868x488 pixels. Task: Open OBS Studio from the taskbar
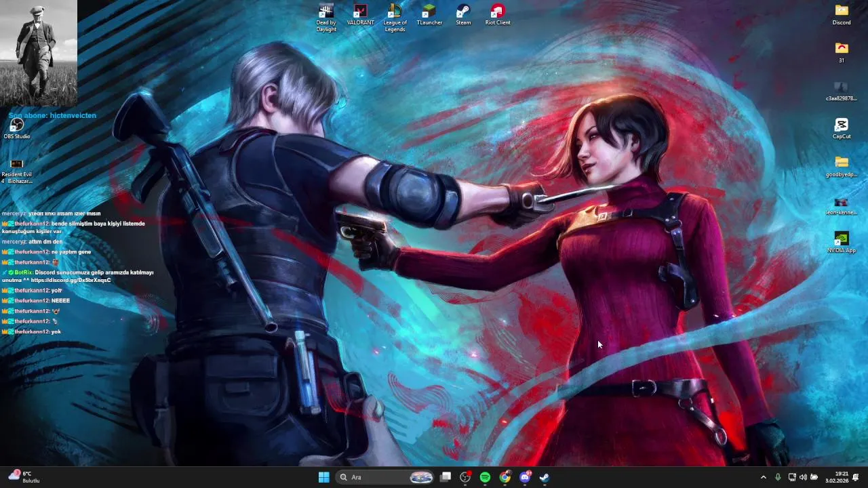[465, 477]
